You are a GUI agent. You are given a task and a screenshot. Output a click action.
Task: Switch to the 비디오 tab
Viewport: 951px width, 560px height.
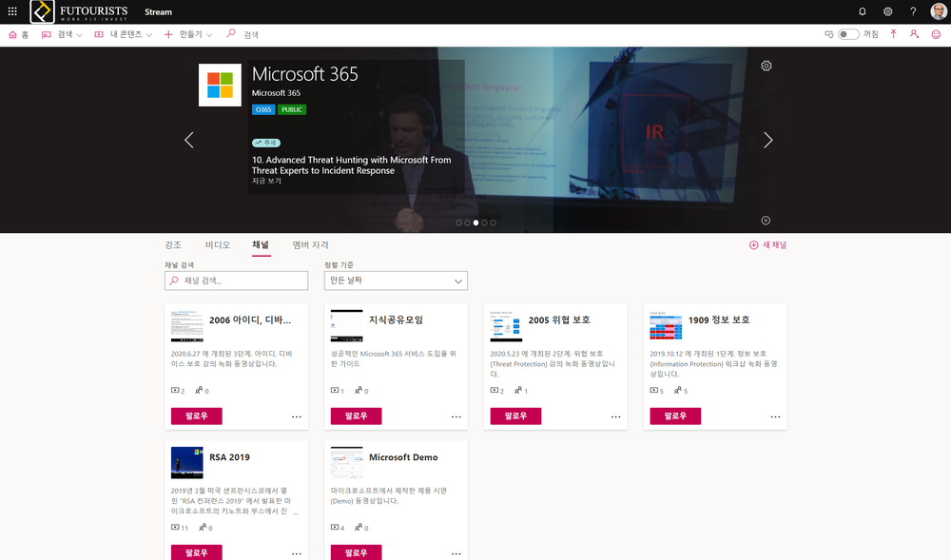(x=218, y=245)
